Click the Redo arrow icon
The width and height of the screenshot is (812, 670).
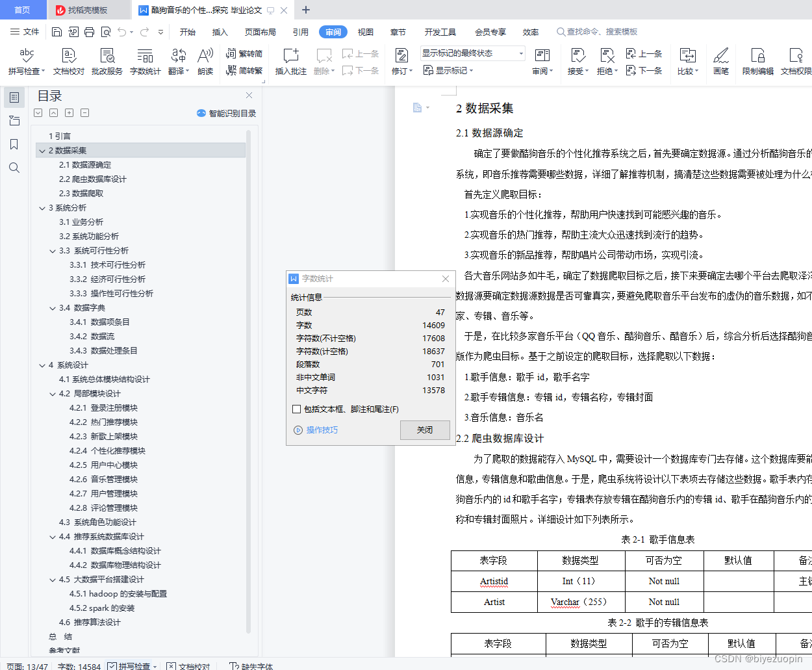coord(144,32)
